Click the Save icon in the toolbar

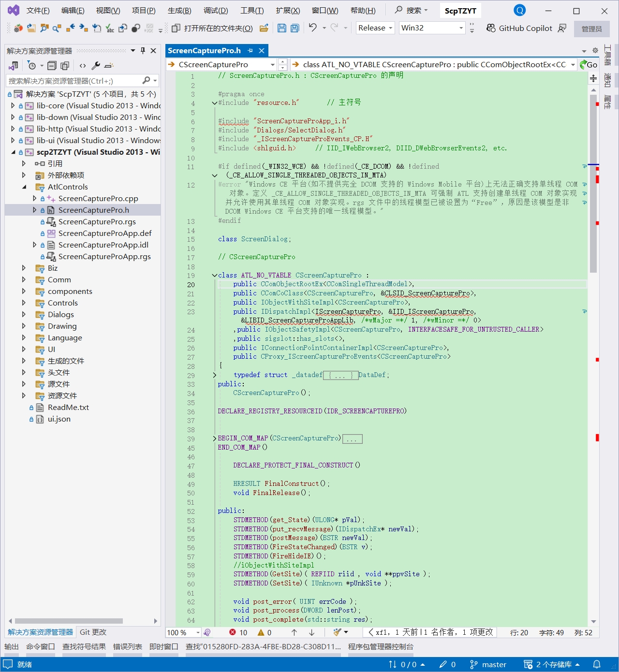pyautogui.click(x=282, y=28)
